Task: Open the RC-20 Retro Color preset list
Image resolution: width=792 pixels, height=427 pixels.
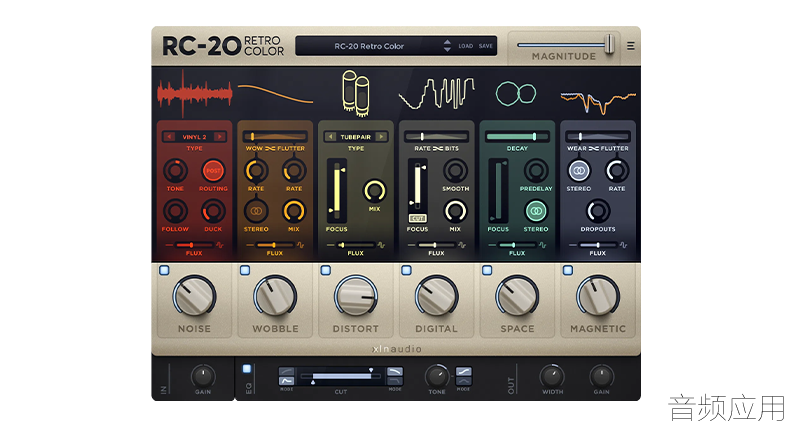Action: click(x=369, y=46)
